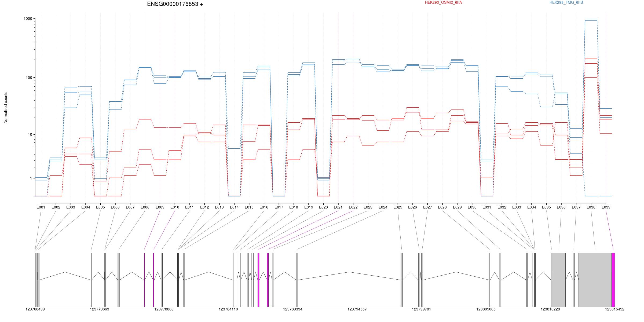Select exon label E010

[175, 207]
